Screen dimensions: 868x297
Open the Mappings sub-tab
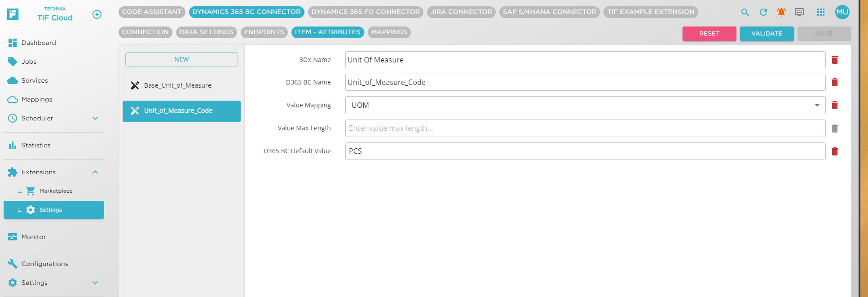389,32
